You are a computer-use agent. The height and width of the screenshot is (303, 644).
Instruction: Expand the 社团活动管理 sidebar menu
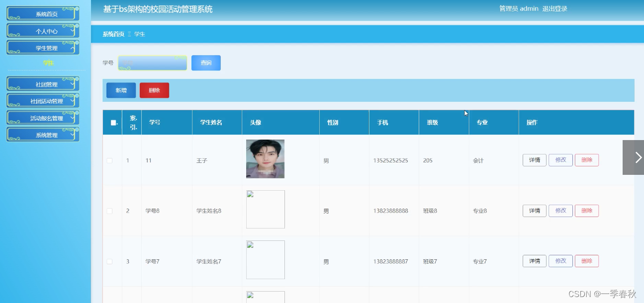pos(43,101)
